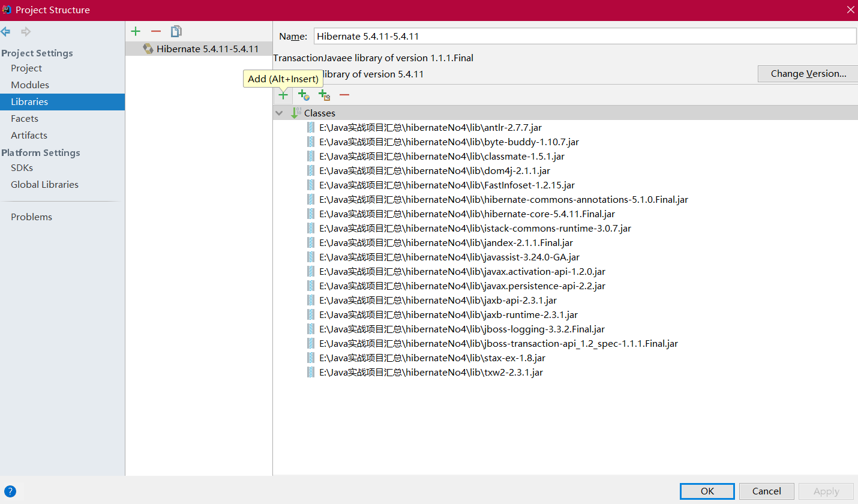Click the Exclude roots icon
This screenshot has width=858, height=504.
(x=324, y=95)
